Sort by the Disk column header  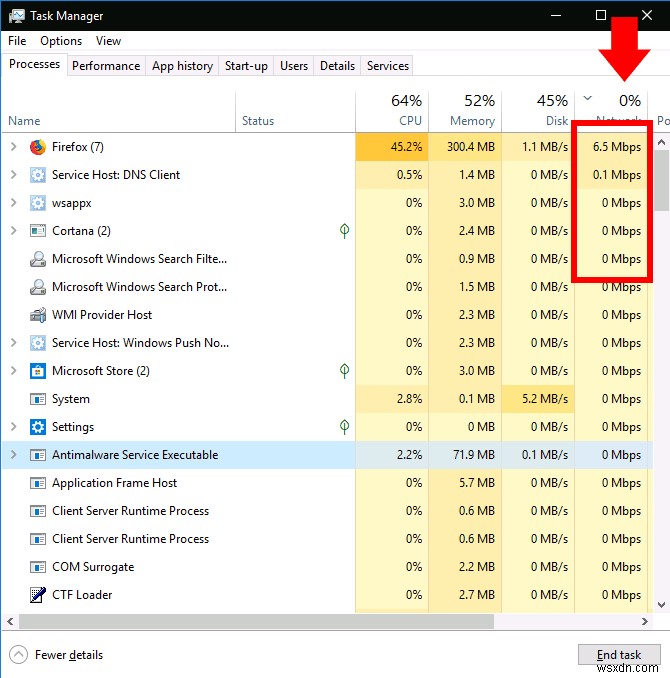(x=538, y=111)
